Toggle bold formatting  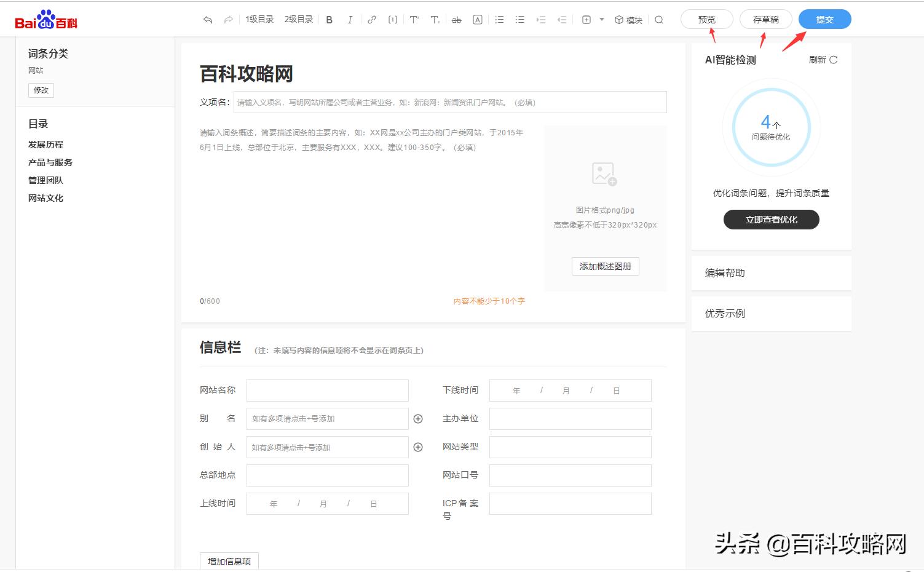pyautogui.click(x=330, y=19)
